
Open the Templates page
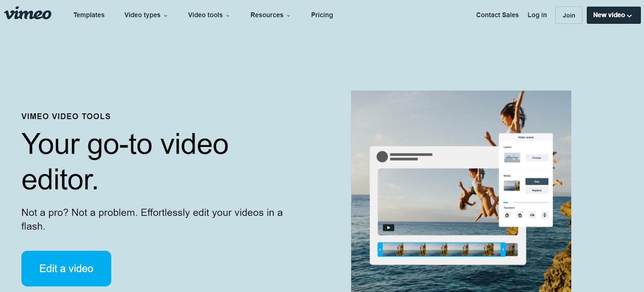(x=89, y=15)
